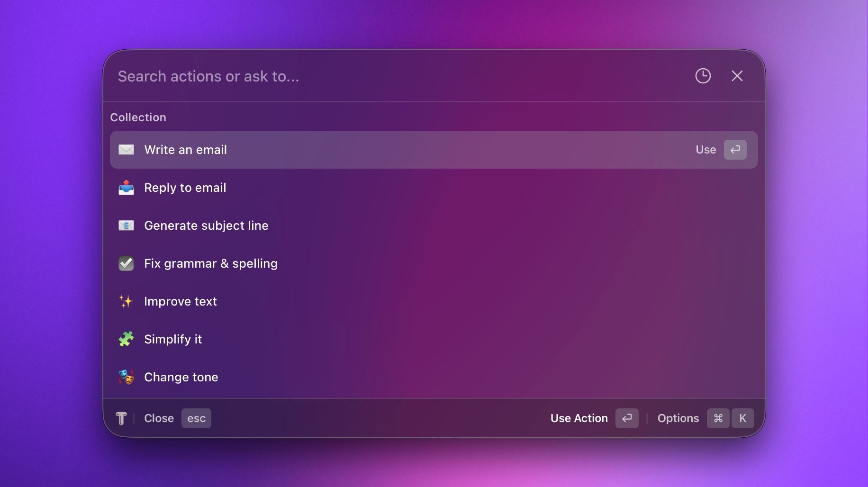Viewport: 868px width, 487px height.
Task: Click the T logo in footer
Action: [121, 418]
